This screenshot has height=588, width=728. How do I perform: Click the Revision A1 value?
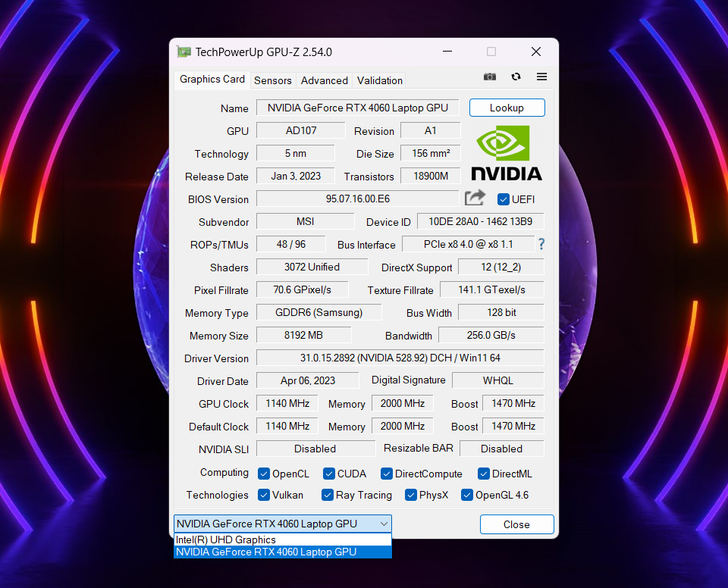point(431,130)
